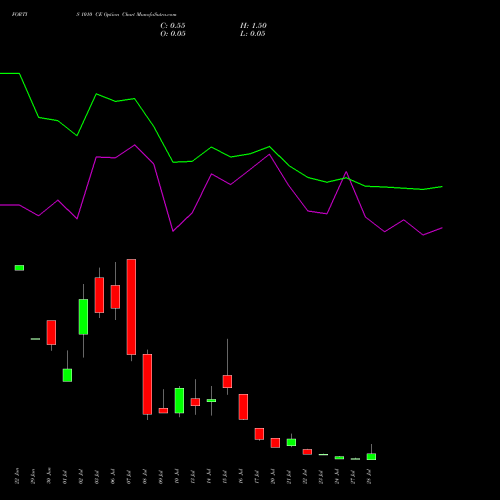
Task: Click the green candle above 21 Jul
Action: tap(291, 442)
